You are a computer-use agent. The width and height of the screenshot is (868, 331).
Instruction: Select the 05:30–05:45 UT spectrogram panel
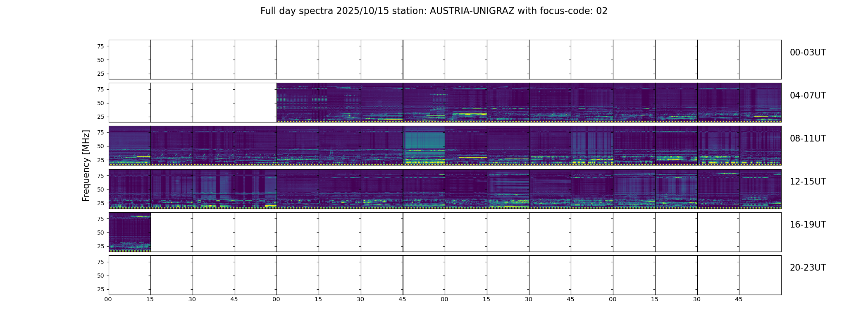[x=382, y=103]
